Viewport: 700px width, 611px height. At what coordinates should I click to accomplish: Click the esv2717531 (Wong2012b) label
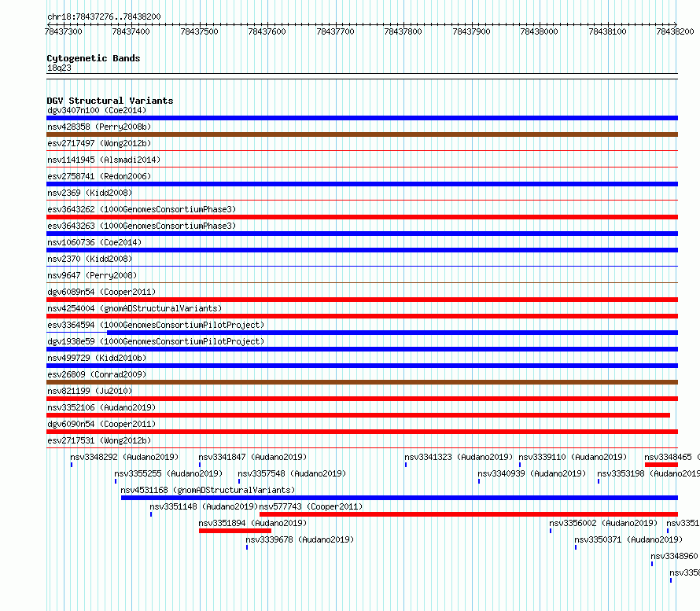99,440
